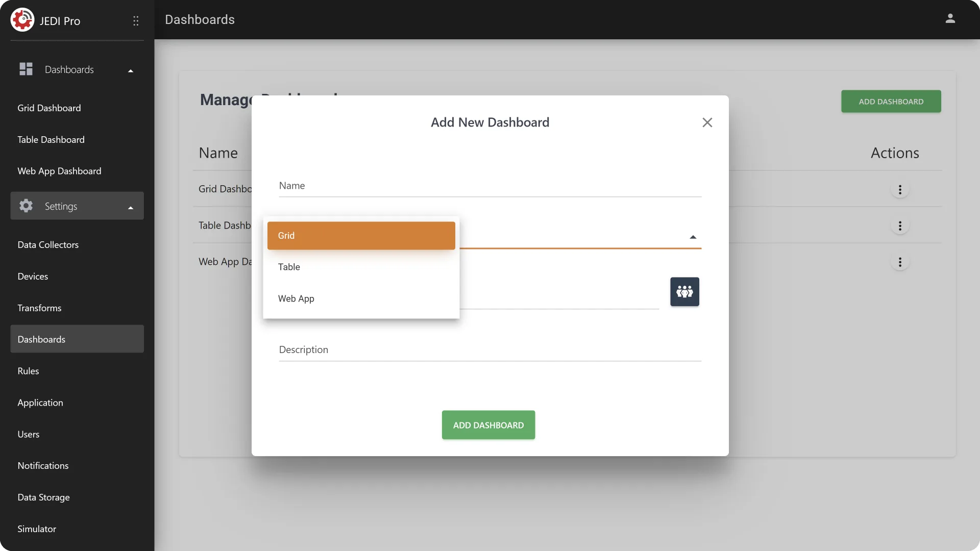This screenshot has height=551, width=980.
Task: Collapse the Dashboards sidebar section
Action: pos(131,71)
